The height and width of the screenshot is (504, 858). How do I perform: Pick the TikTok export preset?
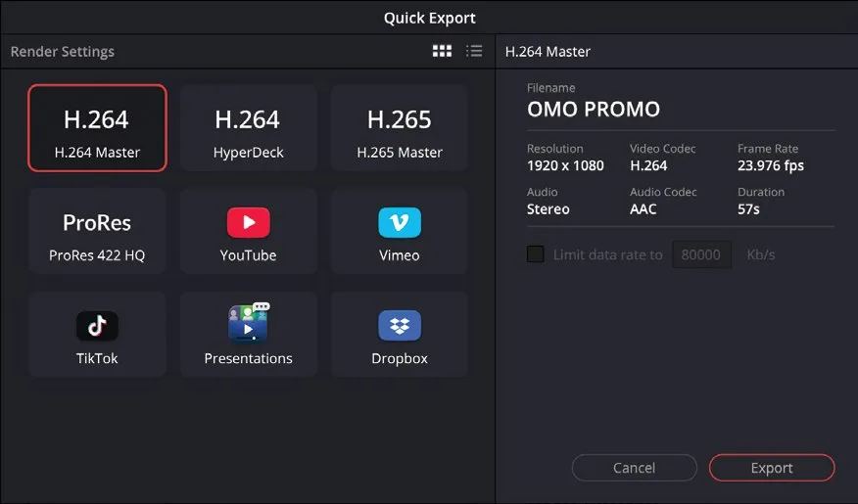click(97, 335)
